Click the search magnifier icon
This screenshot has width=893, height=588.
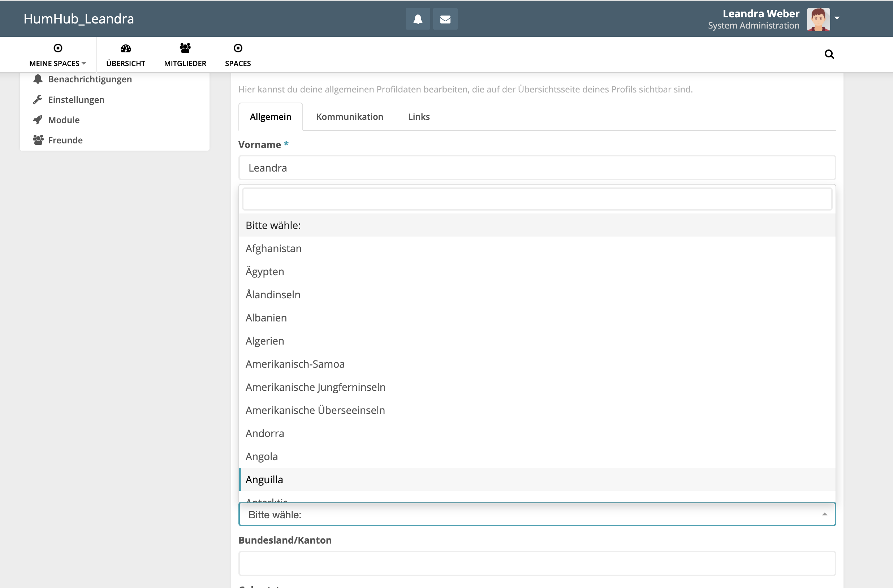pyautogui.click(x=829, y=55)
